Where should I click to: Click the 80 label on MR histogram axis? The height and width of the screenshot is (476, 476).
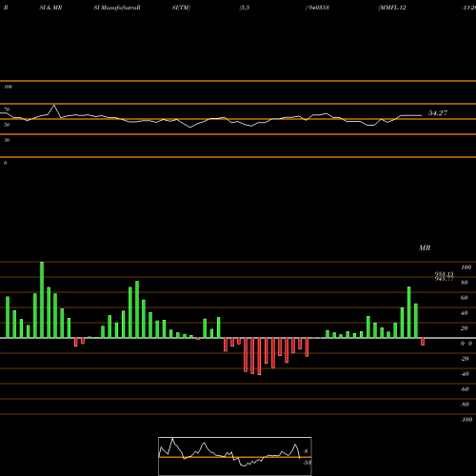pos(465,283)
